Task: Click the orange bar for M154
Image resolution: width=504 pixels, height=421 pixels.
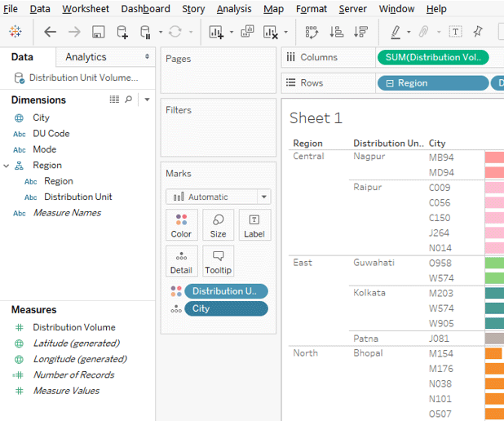Action: [493, 353]
